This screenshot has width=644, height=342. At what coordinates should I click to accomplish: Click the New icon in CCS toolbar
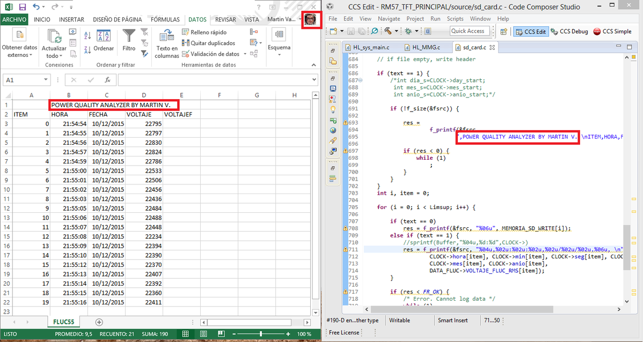pos(333,31)
